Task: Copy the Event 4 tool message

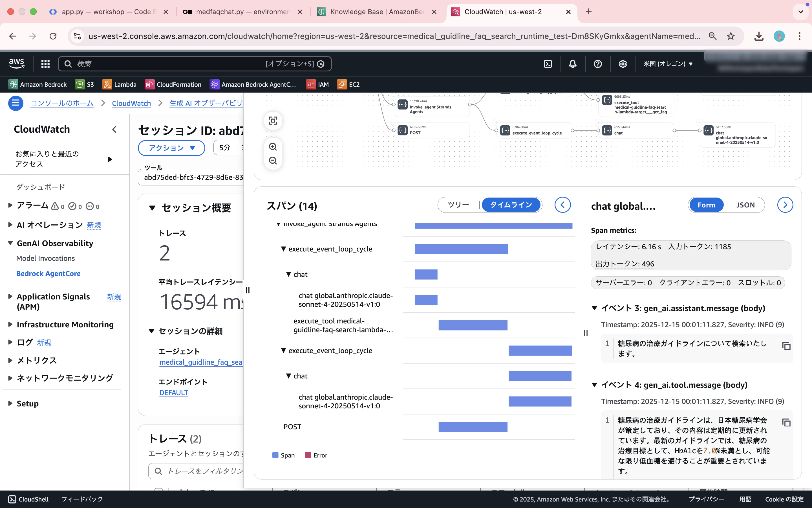Action: (787, 422)
